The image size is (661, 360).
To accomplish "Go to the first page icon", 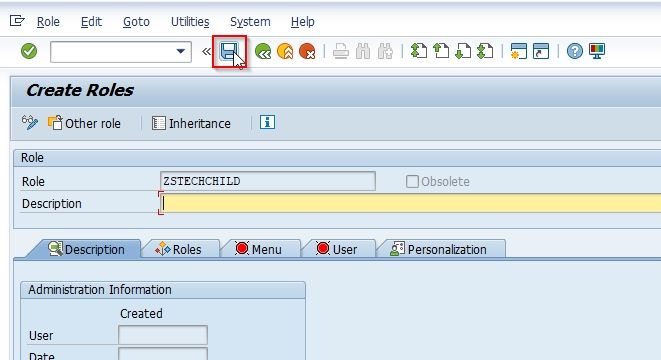I will (x=419, y=51).
